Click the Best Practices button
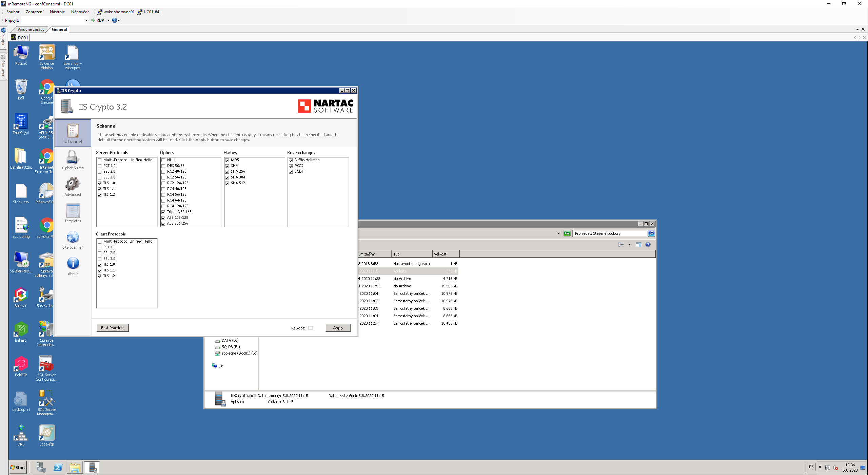The image size is (868, 475). coord(113,328)
